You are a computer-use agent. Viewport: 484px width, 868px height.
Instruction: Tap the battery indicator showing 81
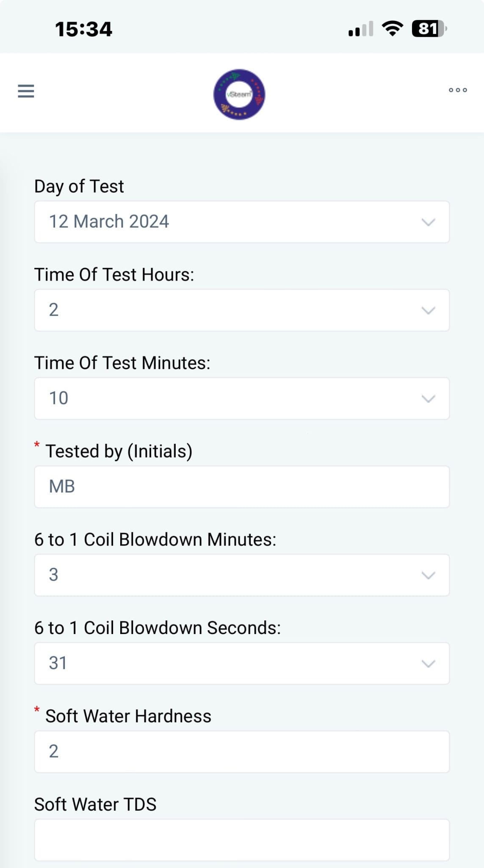(429, 29)
